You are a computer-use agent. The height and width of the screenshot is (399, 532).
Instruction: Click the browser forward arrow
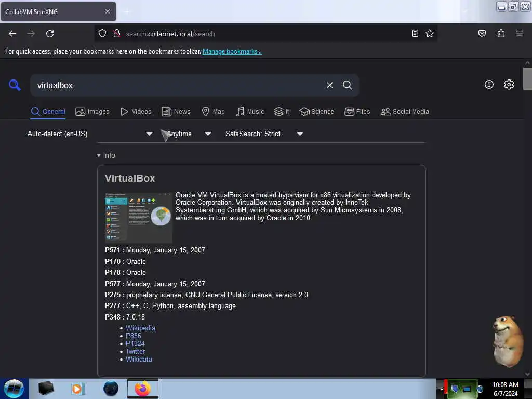(x=31, y=34)
